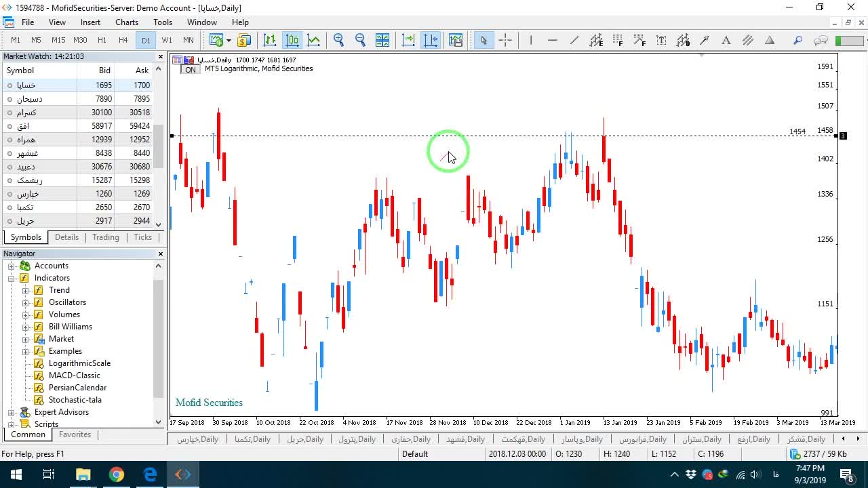Open search magnifier in toolbar

pos(798,40)
